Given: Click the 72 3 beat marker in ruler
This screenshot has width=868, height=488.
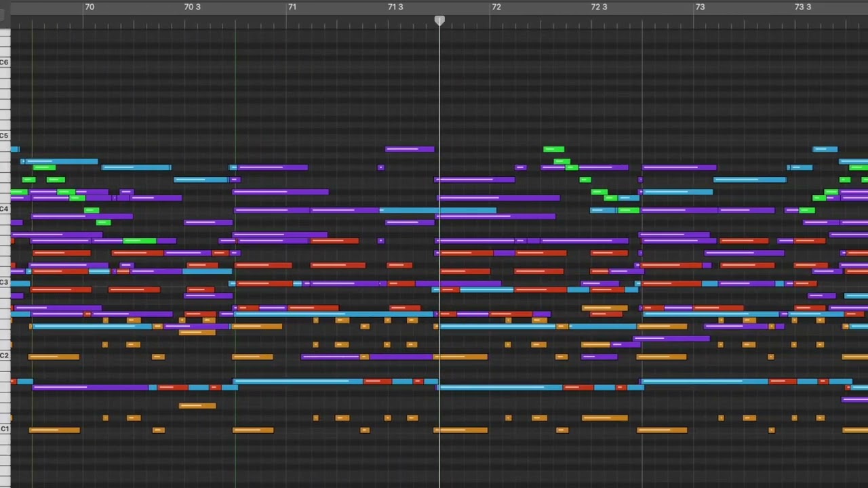Looking at the screenshot, I should (x=599, y=7).
